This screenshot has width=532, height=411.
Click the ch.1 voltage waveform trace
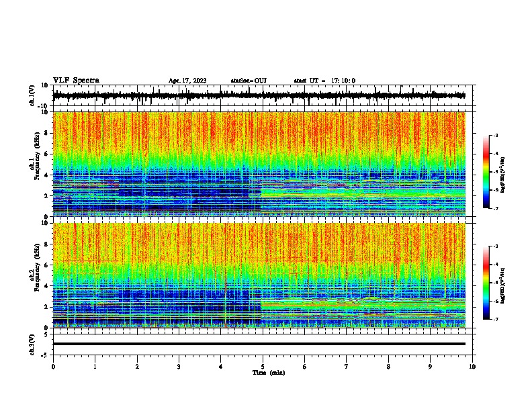point(259,95)
